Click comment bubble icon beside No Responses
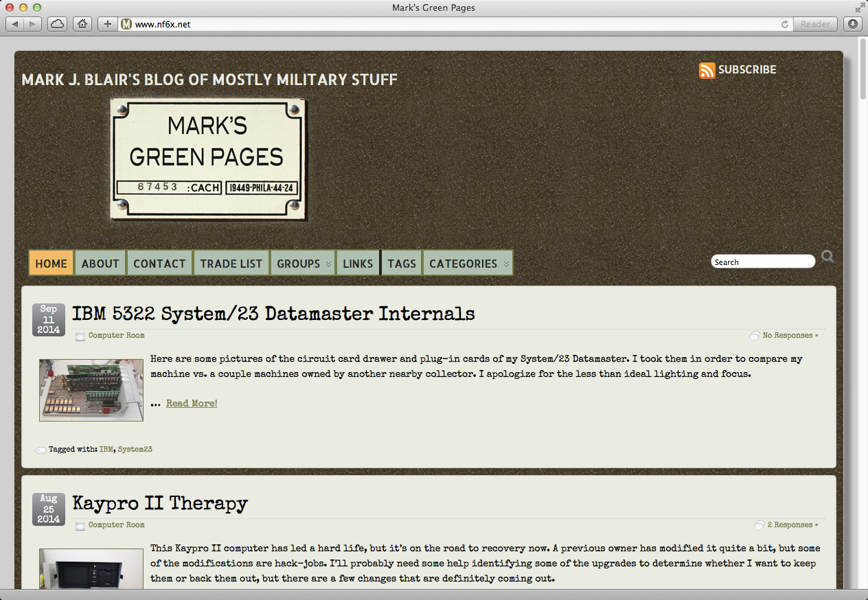 [755, 336]
